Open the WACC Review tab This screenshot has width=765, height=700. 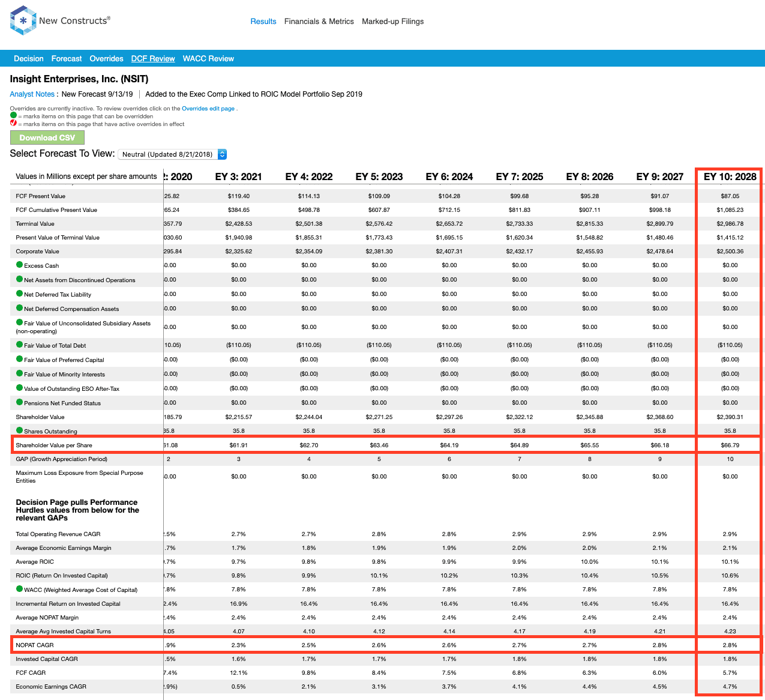208,59
